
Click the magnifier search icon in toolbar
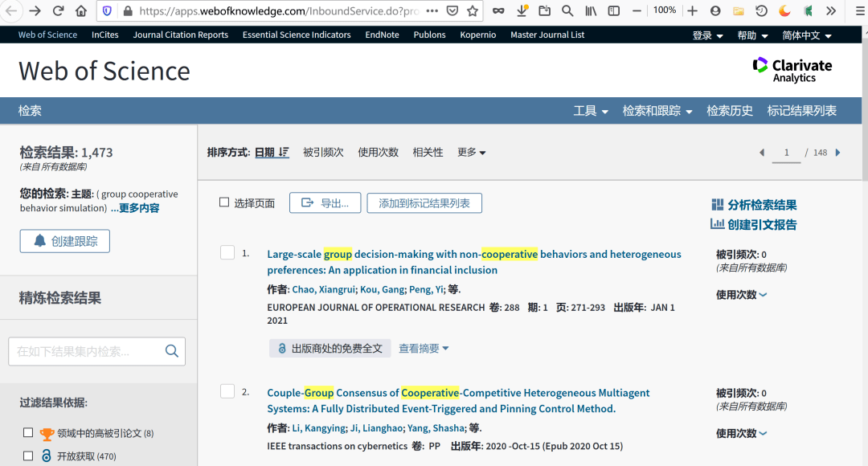567,10
